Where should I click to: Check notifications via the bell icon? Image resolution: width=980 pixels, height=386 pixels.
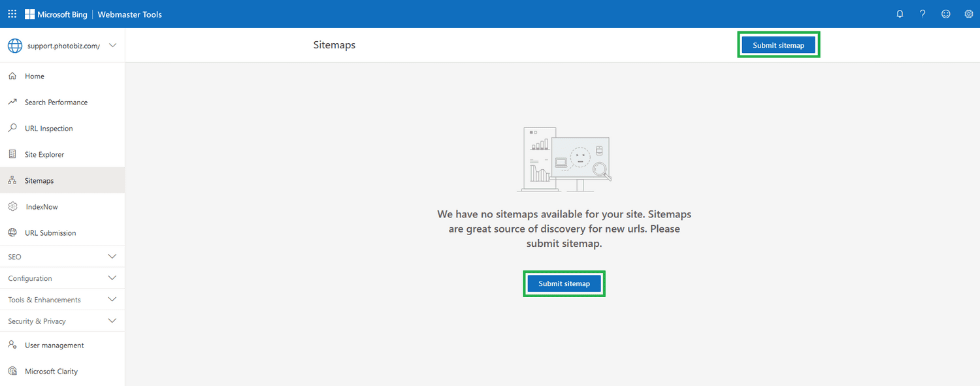pos(900,13)
